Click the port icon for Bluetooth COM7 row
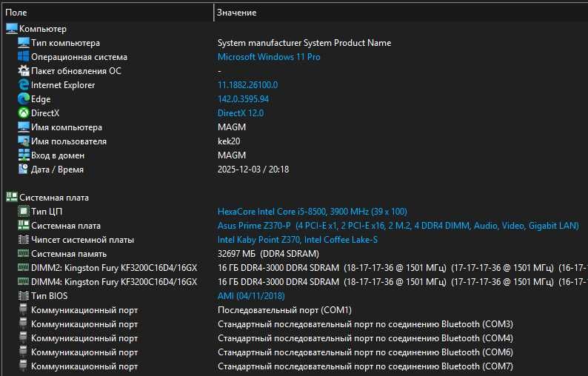588x376 pixels. tap(23, 366)
